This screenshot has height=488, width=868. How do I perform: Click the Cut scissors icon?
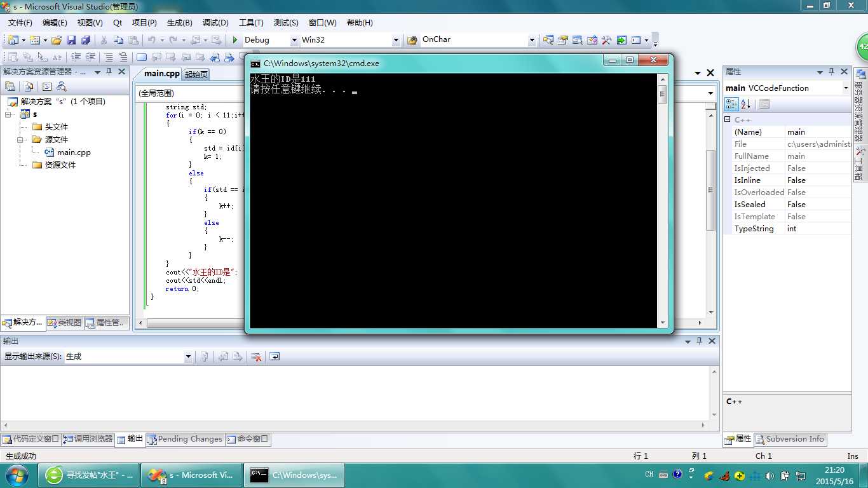[104, 40]
